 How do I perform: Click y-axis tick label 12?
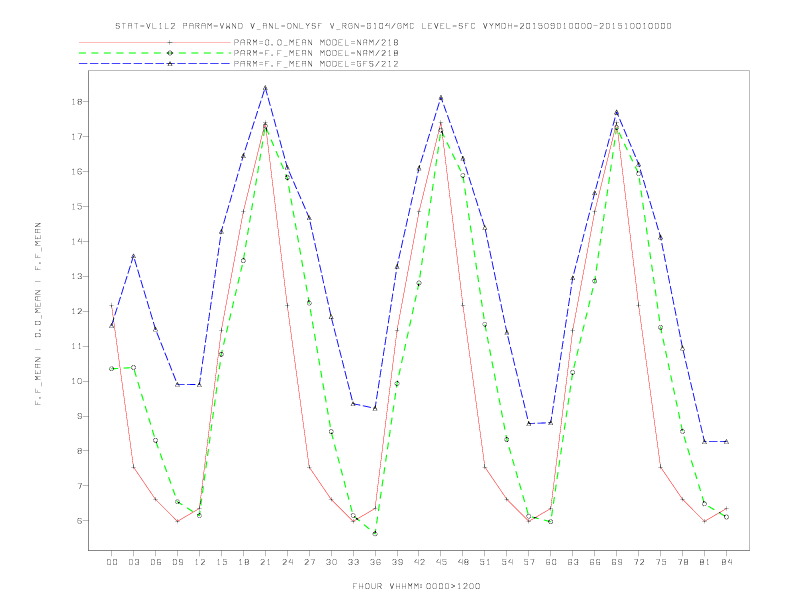point(77,311)
